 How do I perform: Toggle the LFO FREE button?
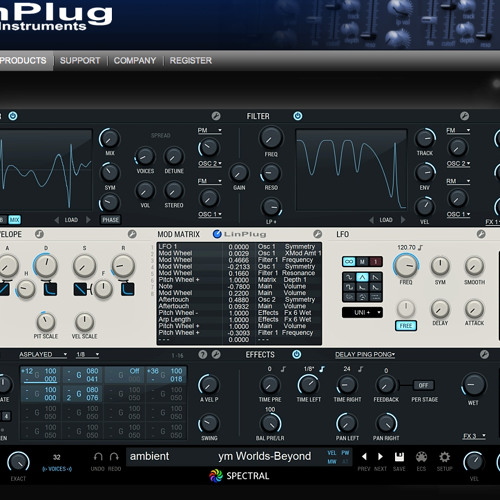coord(406,326)
